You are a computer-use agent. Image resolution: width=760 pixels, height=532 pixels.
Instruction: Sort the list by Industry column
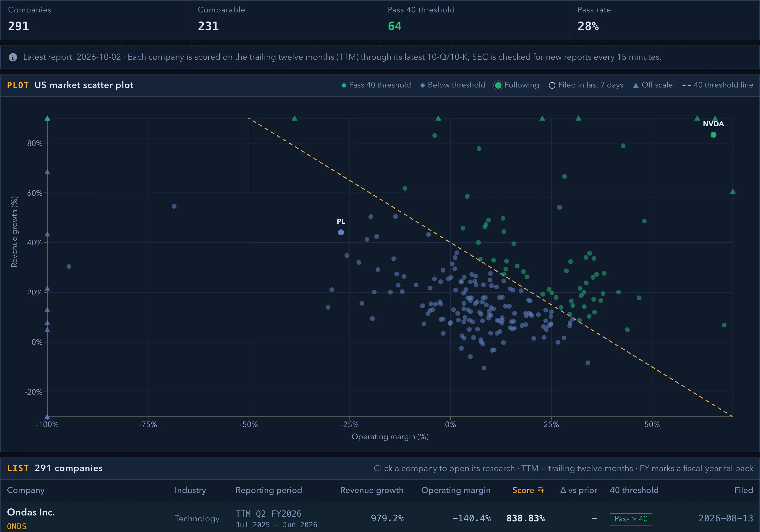(x=190, y=490)
